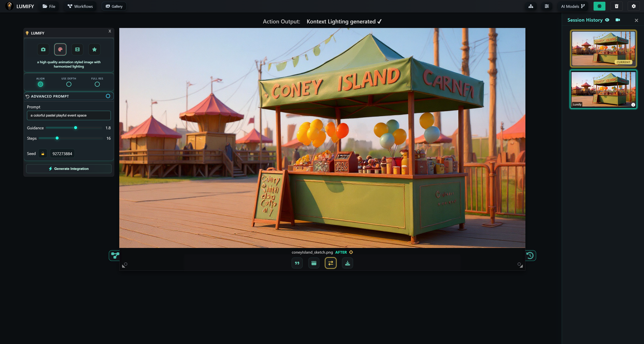Select the film strip style icon
Viewport: 644px width, 344px height.
77,49
